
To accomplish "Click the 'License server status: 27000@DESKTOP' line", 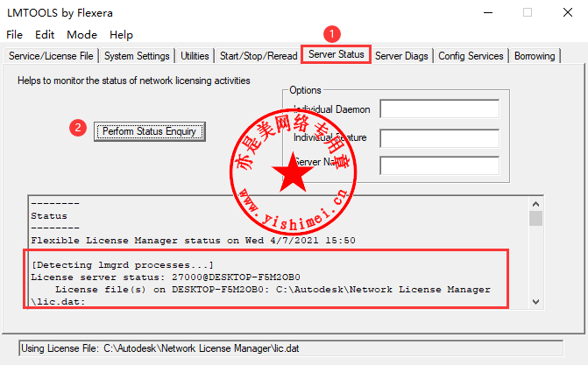I will (166, 277).
